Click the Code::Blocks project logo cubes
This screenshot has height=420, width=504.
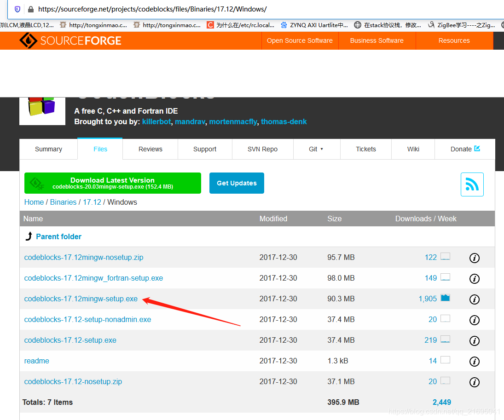pyautogui.click(x=42, y=107)
